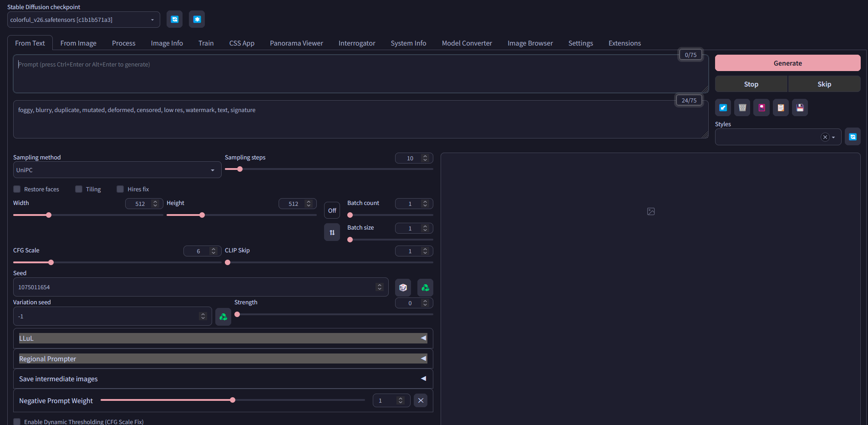This screenshot has width=868, height=425.
Task: Enable the Restore faces checkbox
Action: coord(17,189)
